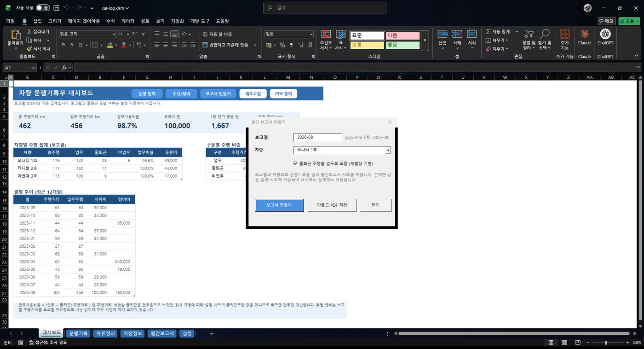This screenshot has height=349, width=644.
Task: Open Format as Table (표 서식)
Action: (341, 40)
